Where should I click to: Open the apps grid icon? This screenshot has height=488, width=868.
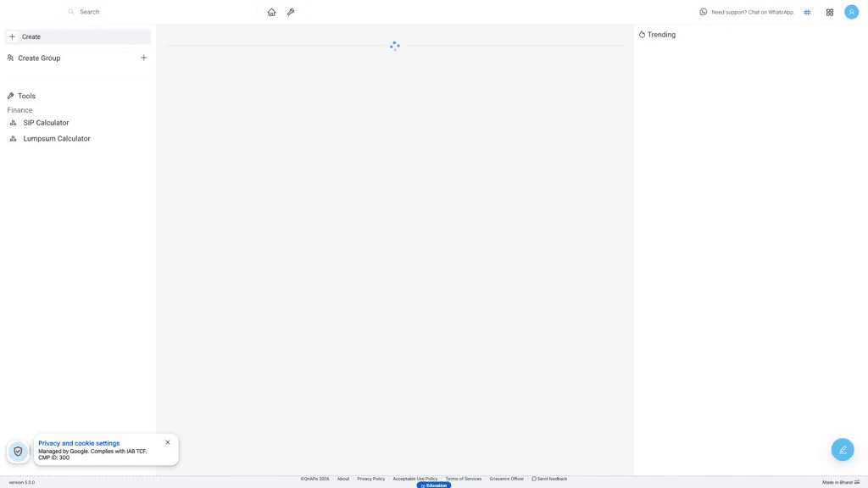click(829, 12)
